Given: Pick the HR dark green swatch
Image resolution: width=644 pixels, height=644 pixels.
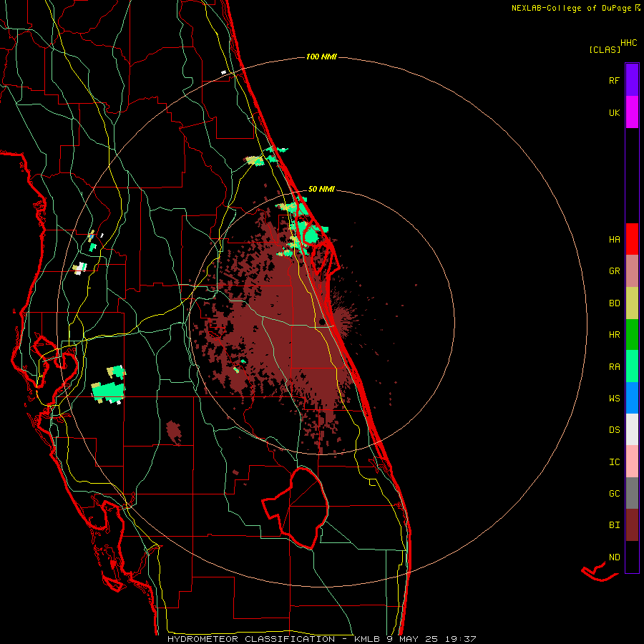Looking at the screenshot, I should coord(632,334).
